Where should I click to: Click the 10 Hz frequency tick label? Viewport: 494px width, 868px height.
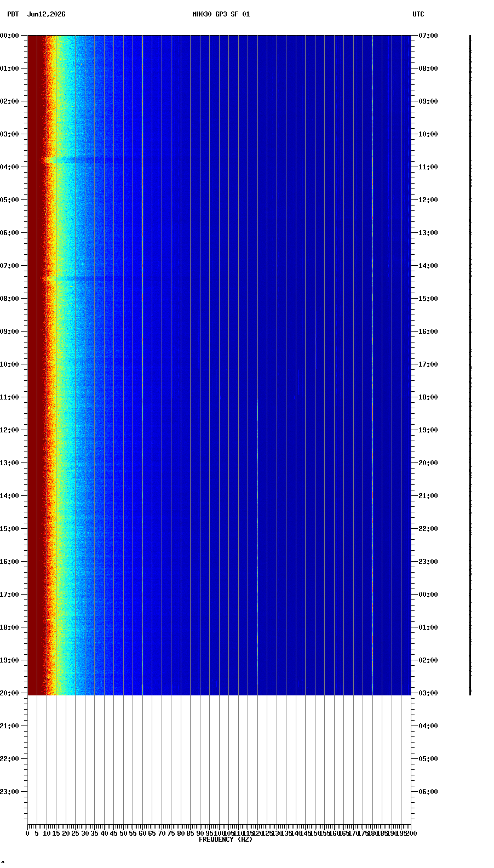pos(47,833)
